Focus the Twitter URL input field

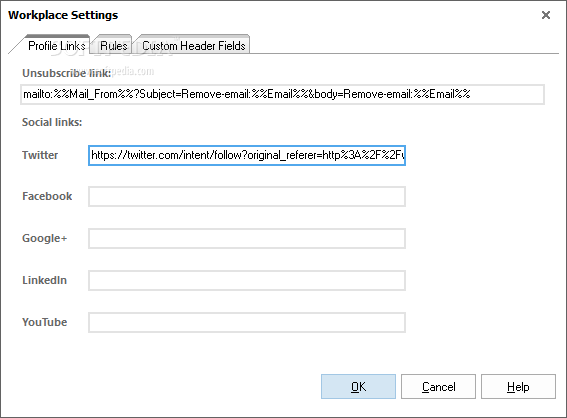pyautogui.click(x=247, y=155)
